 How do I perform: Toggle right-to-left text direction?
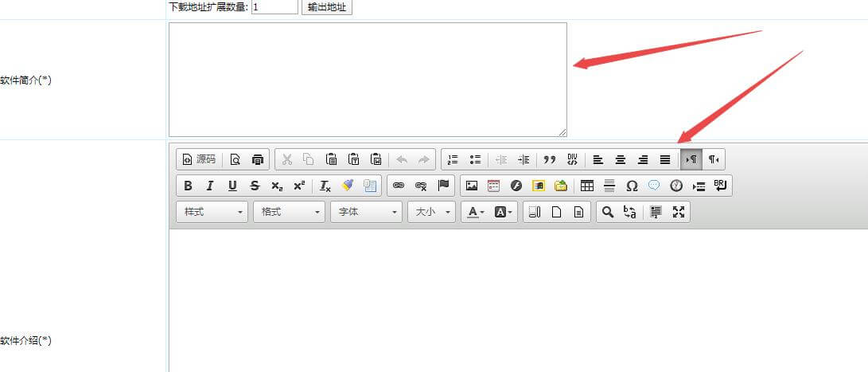coord(714,159)
